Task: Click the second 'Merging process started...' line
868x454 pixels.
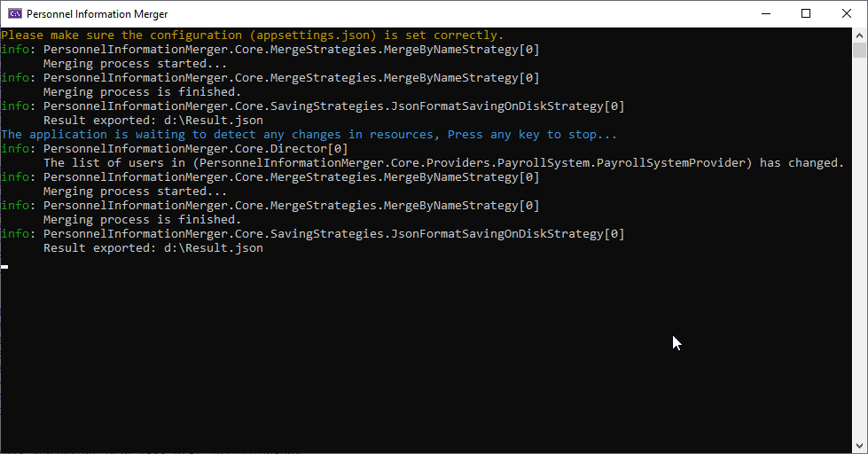Action: (x=135, y=192)
